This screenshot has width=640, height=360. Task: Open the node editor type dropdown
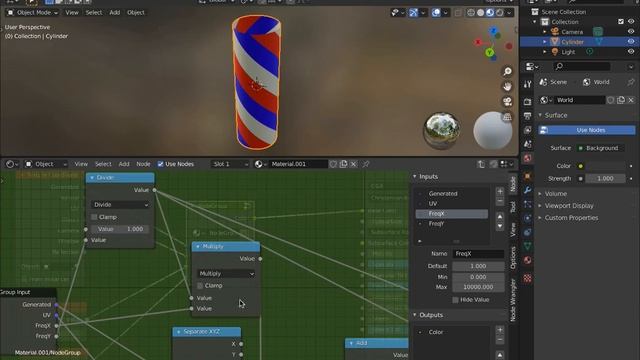[x=12, y=164]
